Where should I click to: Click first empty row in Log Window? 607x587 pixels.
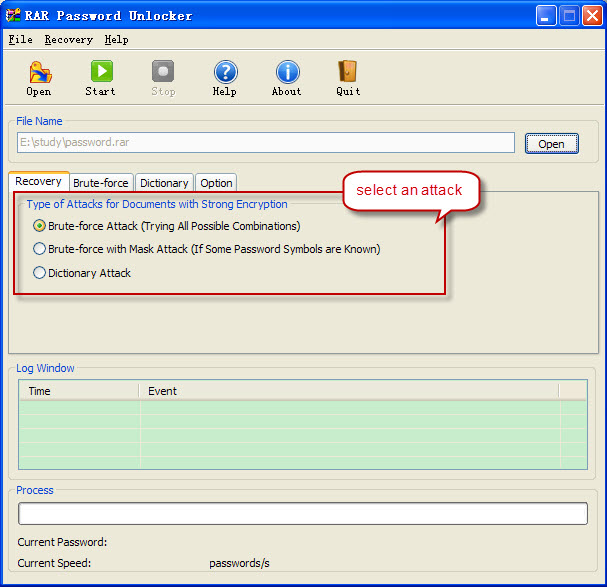(x=303, y=408)
